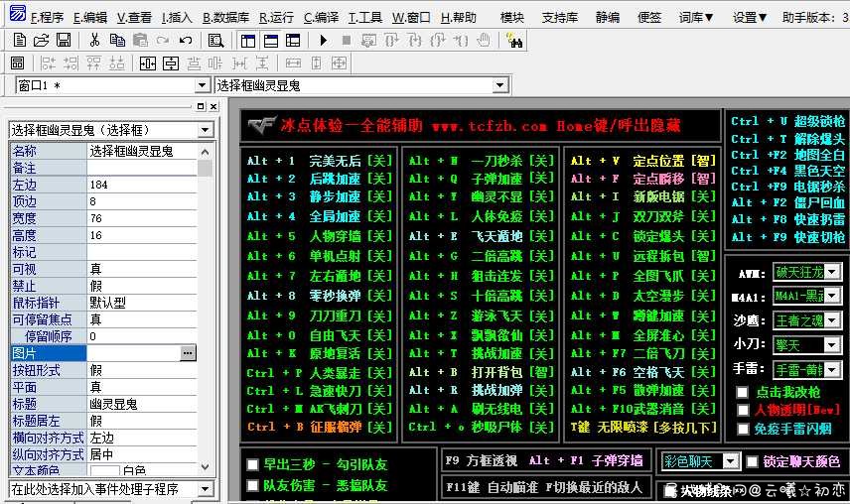This screenshot has height=504, width=850.
Task: Open the component selector dropdown in property panel
Action: tap(205, 130)
